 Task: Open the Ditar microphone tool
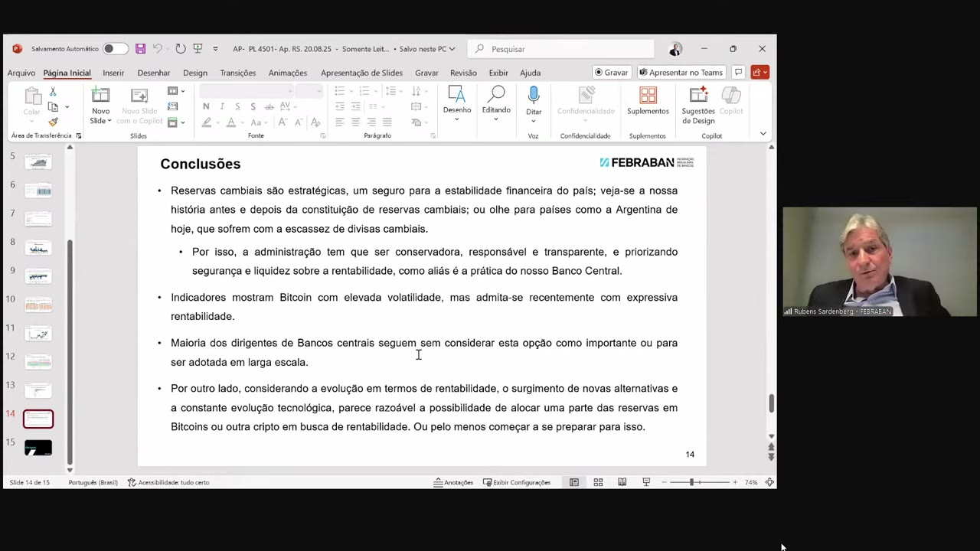(534, 101)
